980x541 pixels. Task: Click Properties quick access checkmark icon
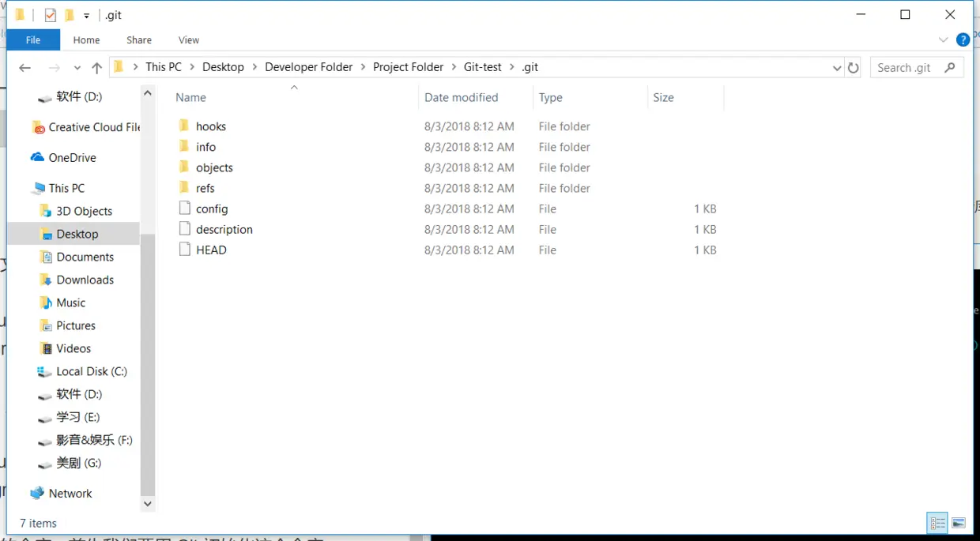(51, 15)
